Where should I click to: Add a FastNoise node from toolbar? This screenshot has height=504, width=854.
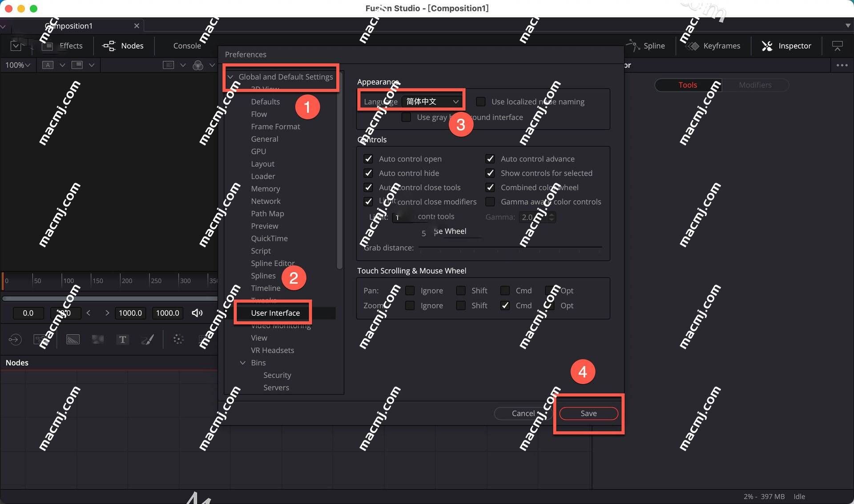pyautogui.click(x=98, y=340)
